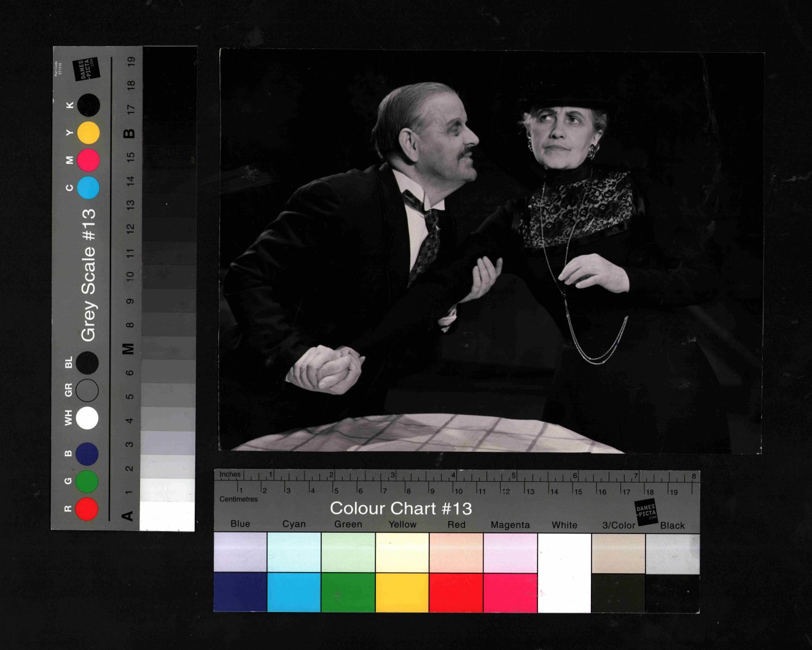Click the 'Grey Scale #13' title text
The image size is (812, 650).
(x=89, y=275)
